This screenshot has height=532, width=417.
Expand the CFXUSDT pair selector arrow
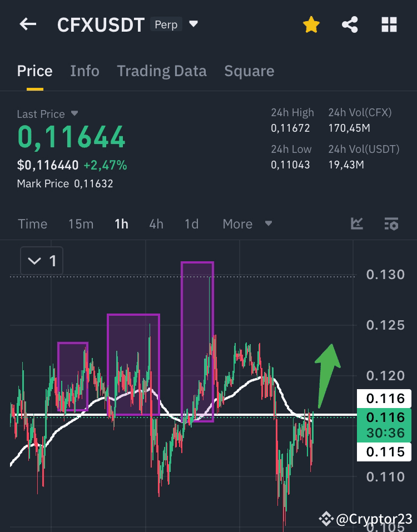(x=193, y=24)
